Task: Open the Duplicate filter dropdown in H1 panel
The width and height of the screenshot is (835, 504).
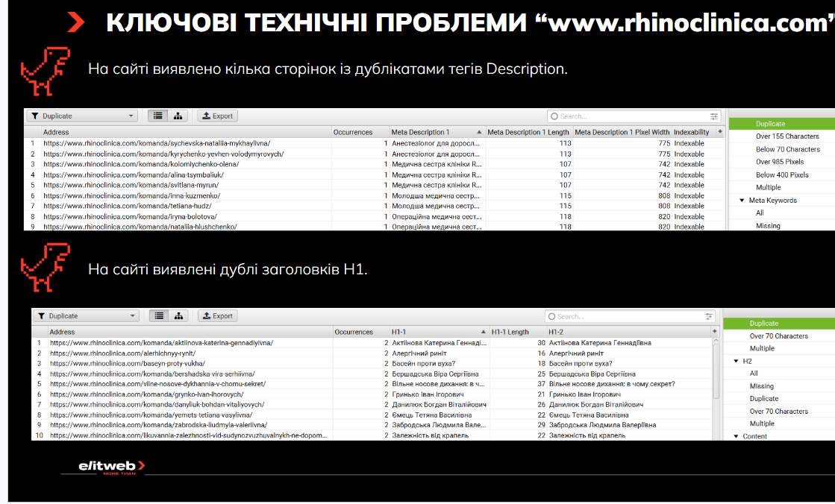Action: tap(87, 316)
